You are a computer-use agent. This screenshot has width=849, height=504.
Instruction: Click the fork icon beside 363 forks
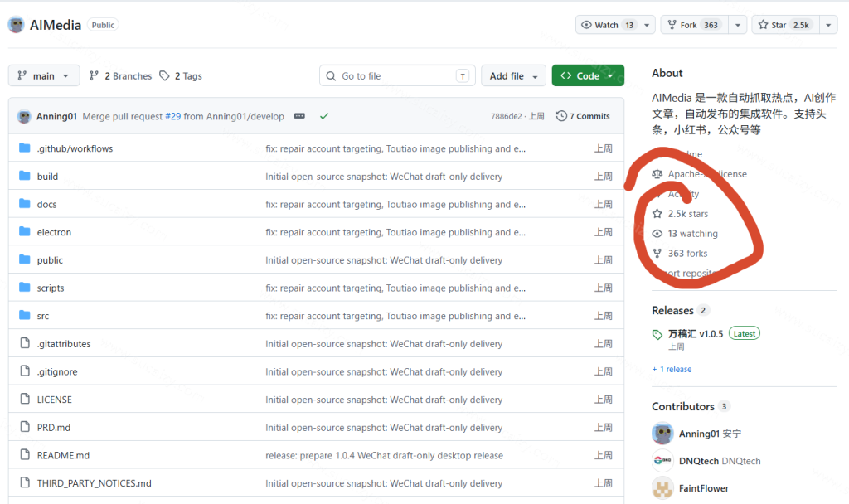(x=657, y=254)
